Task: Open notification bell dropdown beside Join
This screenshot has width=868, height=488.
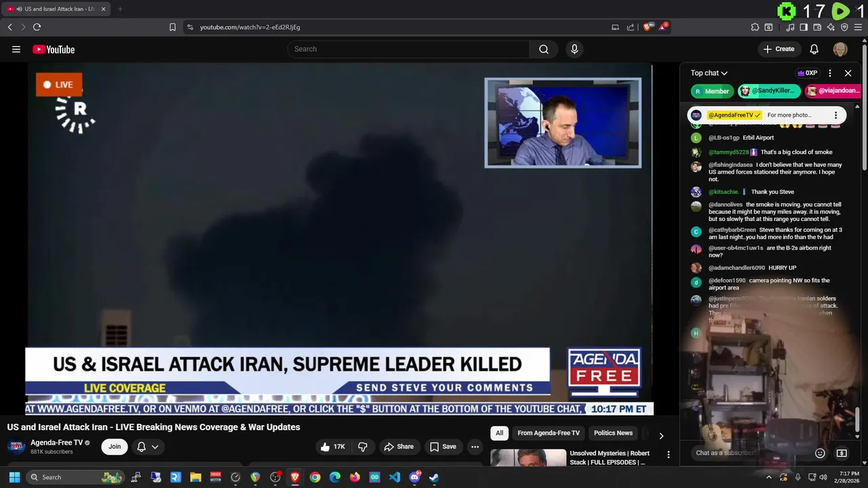Action: click(x=148, y=447)
